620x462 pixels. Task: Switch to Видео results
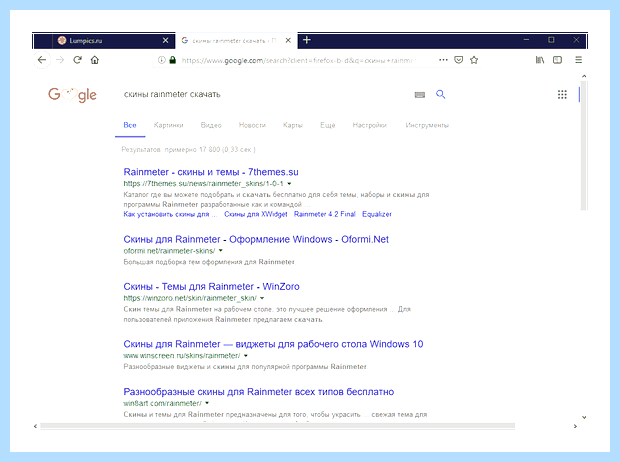(211, 125)
